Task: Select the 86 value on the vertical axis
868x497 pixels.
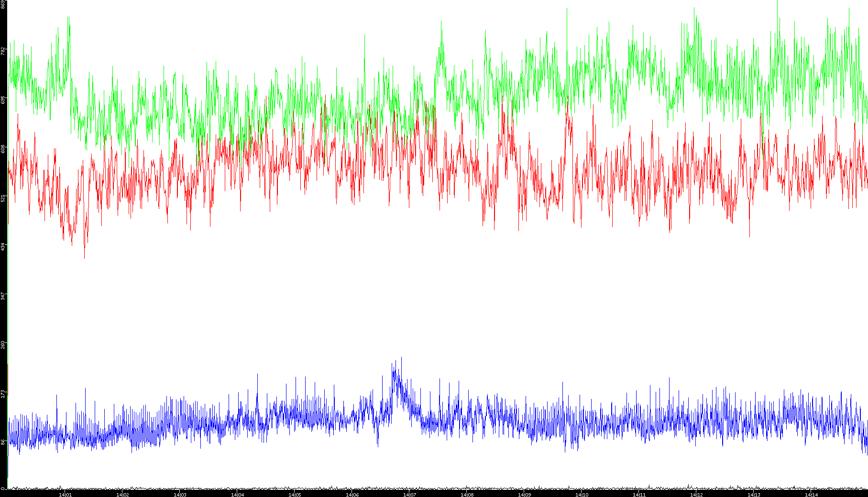Action: click(3, 443)
